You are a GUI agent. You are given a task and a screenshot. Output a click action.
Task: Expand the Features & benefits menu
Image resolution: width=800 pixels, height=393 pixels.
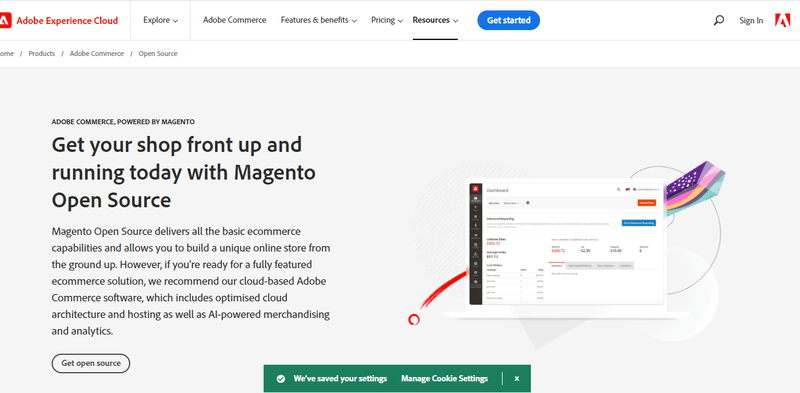click(x=319, y=20)
